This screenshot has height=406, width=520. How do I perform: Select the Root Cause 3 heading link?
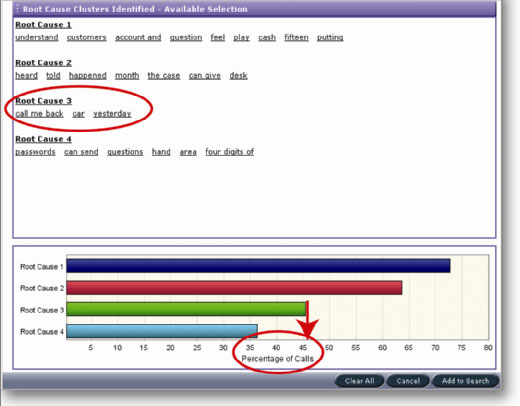coord(43,101)
